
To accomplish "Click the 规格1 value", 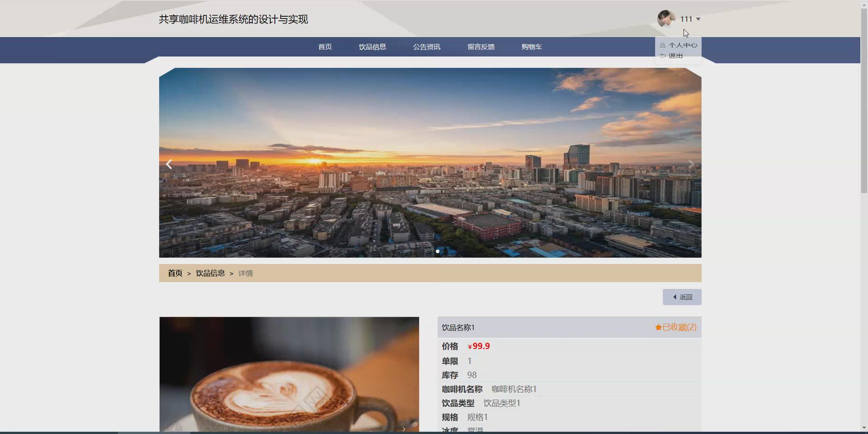I will [477, 417].
